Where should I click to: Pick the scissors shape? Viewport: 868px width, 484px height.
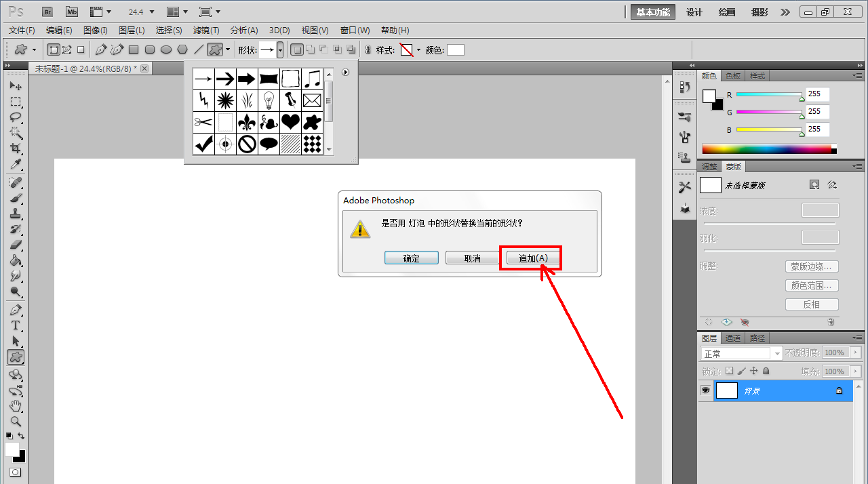(203, 122)
